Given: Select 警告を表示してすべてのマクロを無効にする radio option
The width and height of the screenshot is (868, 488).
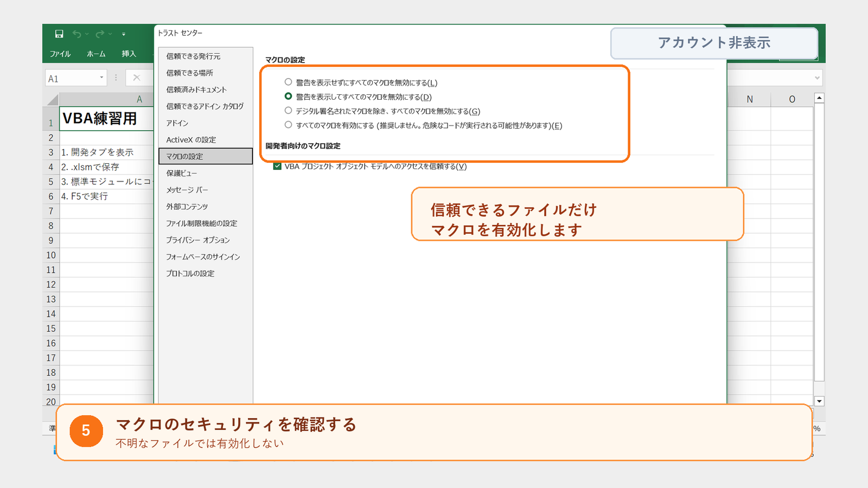Looking at the screenshot, I should tap(288, 97).
